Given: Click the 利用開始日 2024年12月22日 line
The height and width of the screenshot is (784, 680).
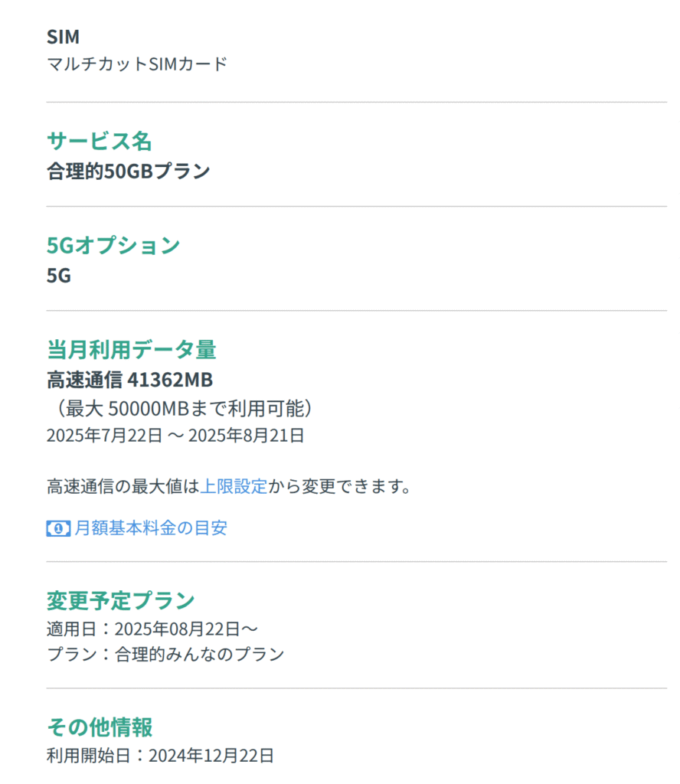Looking at the screenshot, I should coord(160,756).
